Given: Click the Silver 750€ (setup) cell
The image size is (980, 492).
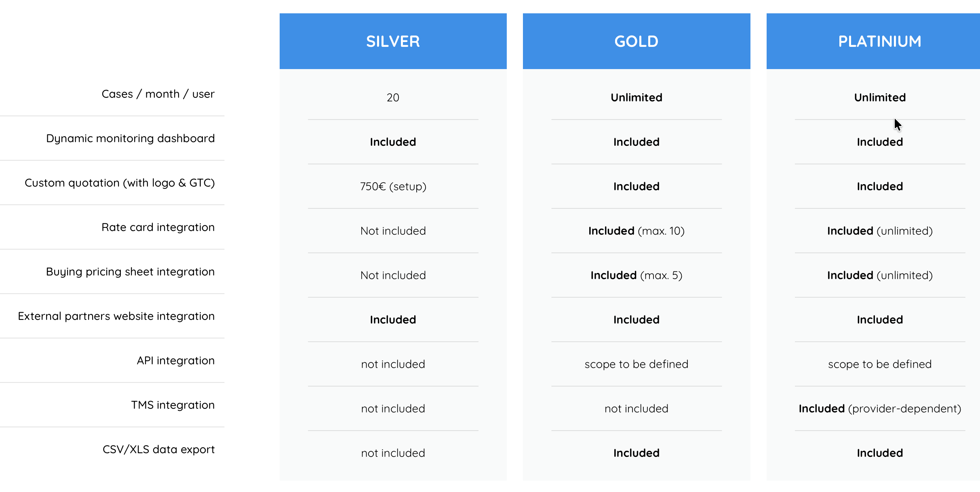Looking at the screenshot, I should 393,187.
